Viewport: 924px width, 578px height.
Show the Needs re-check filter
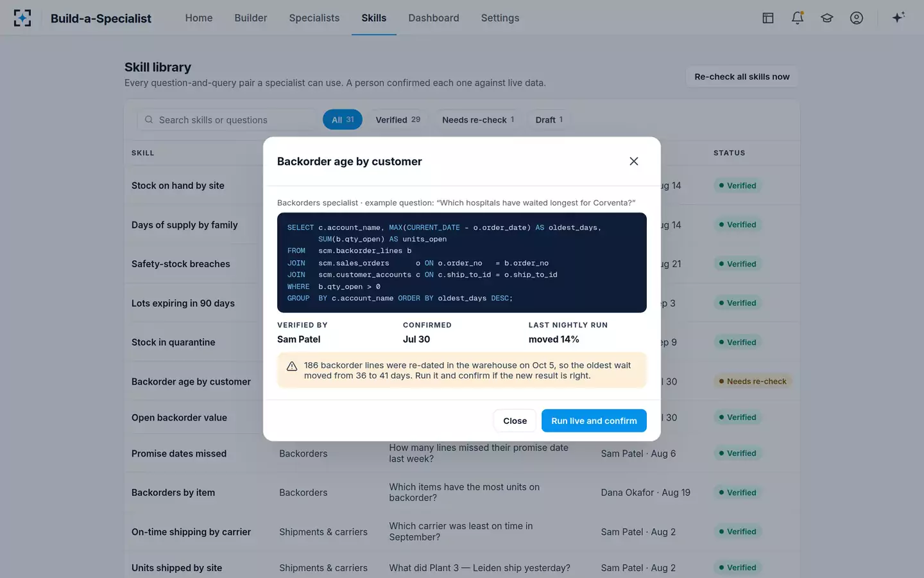pyautogui.click(x=478, y=119)
